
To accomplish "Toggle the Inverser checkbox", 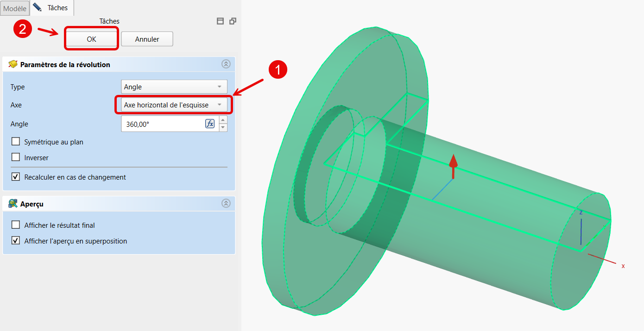I will (x=16, y=157).
